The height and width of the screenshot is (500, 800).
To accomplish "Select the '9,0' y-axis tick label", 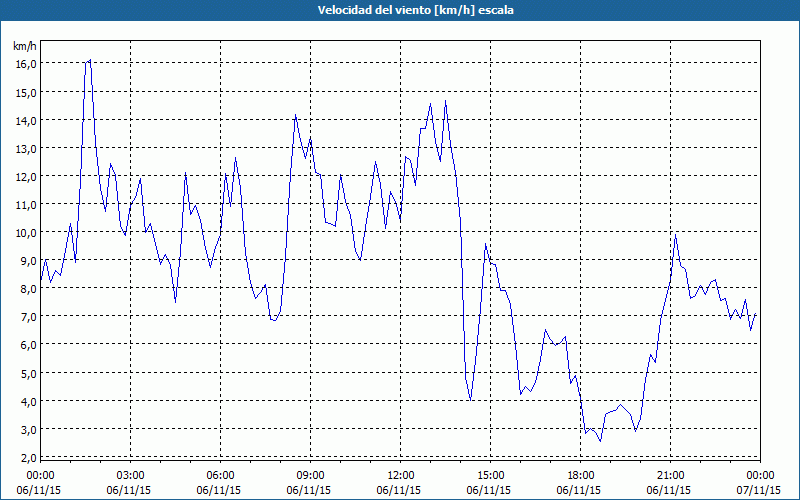I will point(28,261).
